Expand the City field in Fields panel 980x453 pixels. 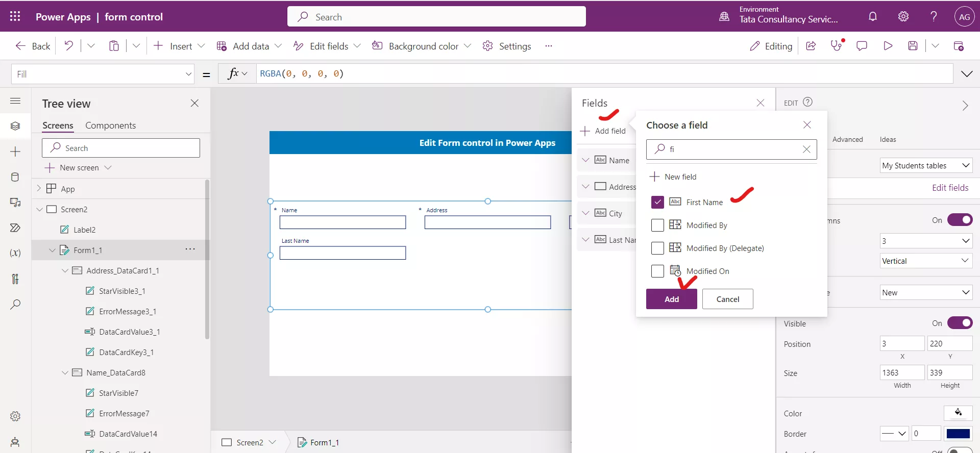(x=585, y=213)
